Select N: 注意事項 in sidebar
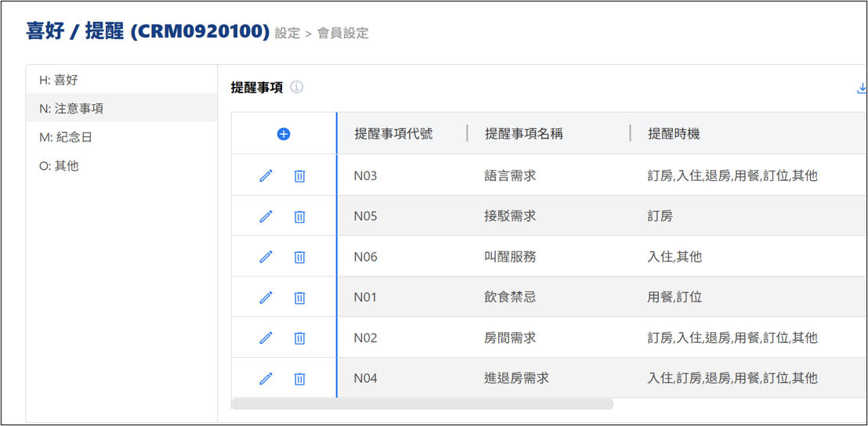This screenshot has height=426, width=868. [71, 109]
